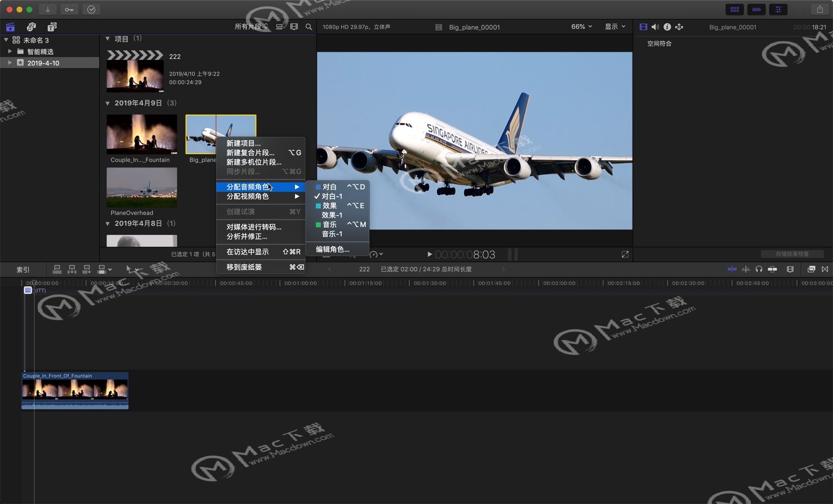
Task: Open the titles and generators sidebar
Action: (52, 27)
